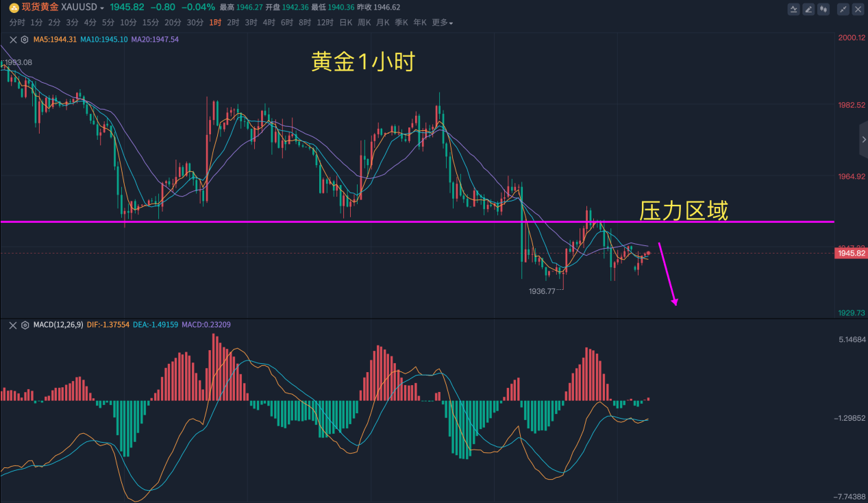Remove MACD indicator with its X icon
The image size is (868, 503).
click(13, 325)
